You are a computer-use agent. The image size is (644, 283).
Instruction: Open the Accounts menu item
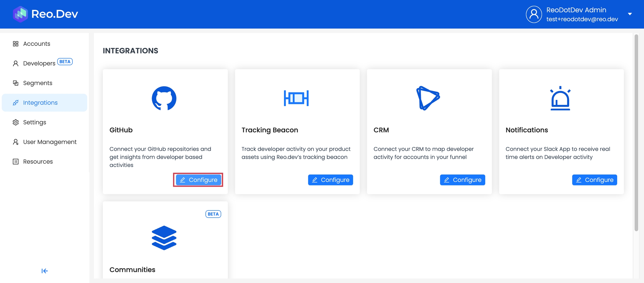pos(37,44)
